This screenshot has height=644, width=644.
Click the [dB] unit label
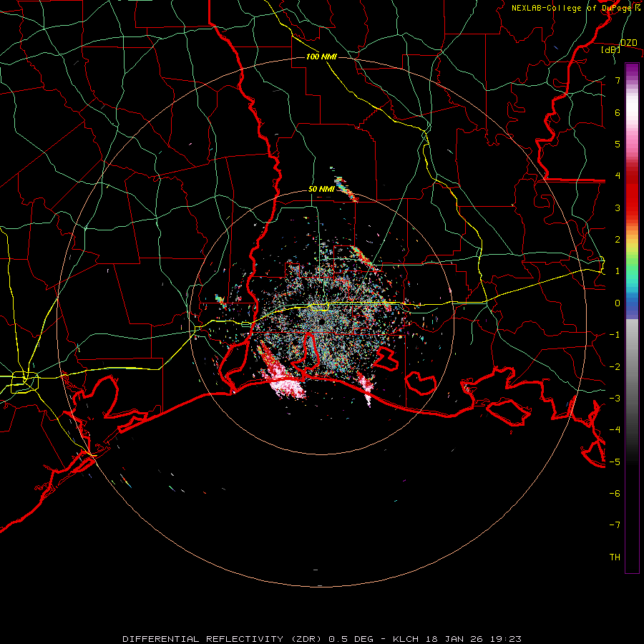coord(611,49)
